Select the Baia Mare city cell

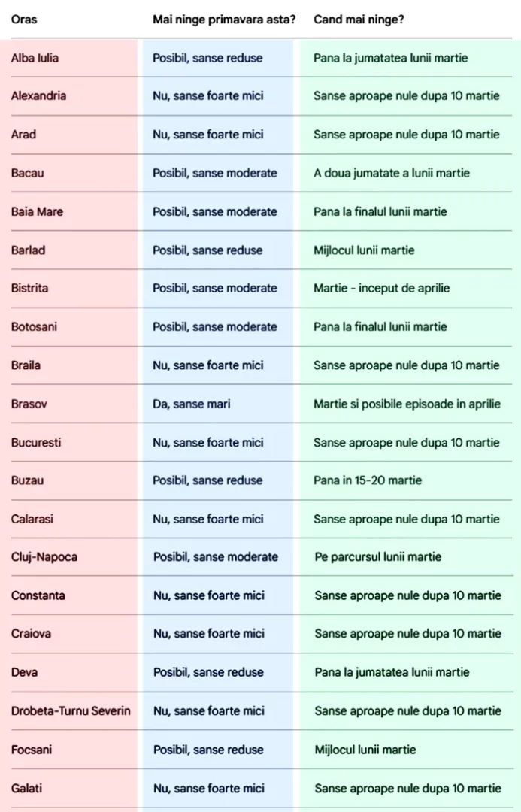(x=37, y=211)
